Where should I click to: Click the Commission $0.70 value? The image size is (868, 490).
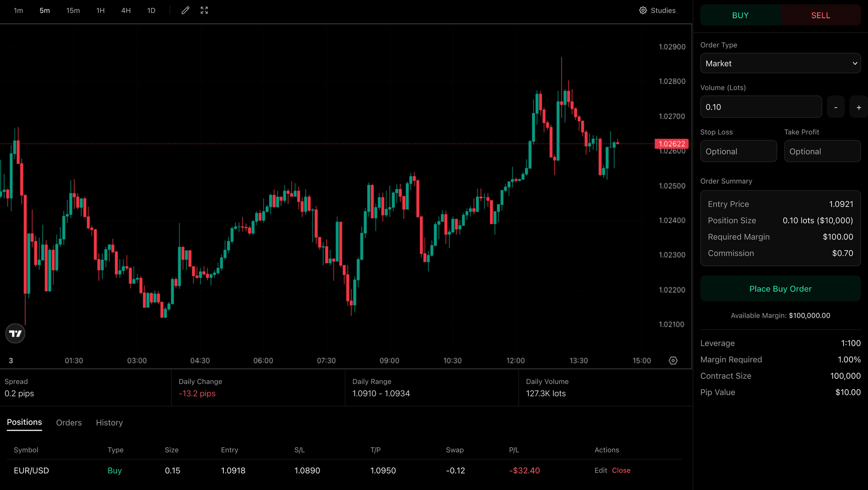pyautogui.click(x=843, y=253)
